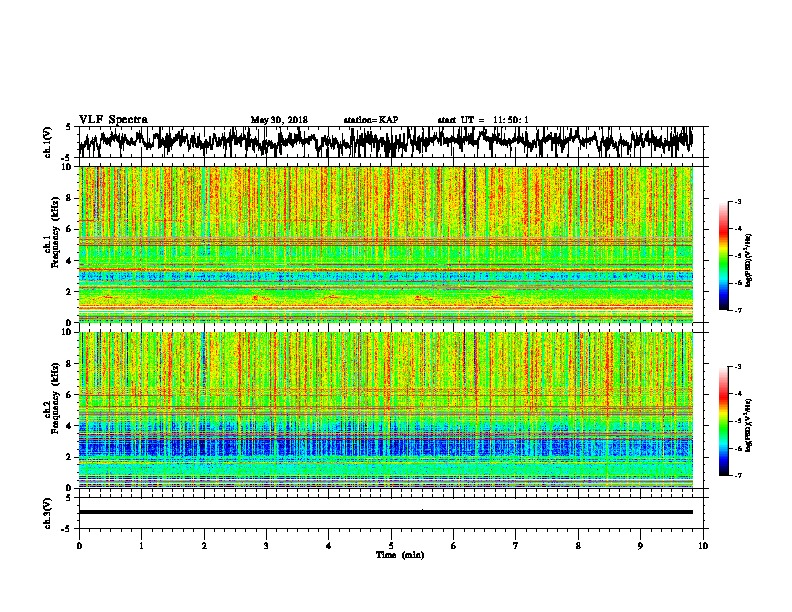The image size is (792, 612).
Task: Click the '6' tick on ch.1 frequency axis
Action: pyautogui.click(x=69, y=229)
